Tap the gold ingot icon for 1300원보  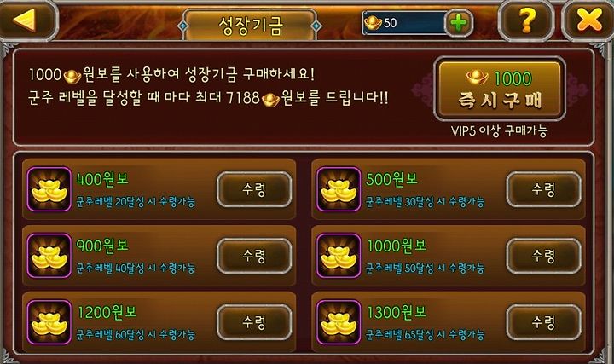339,322
